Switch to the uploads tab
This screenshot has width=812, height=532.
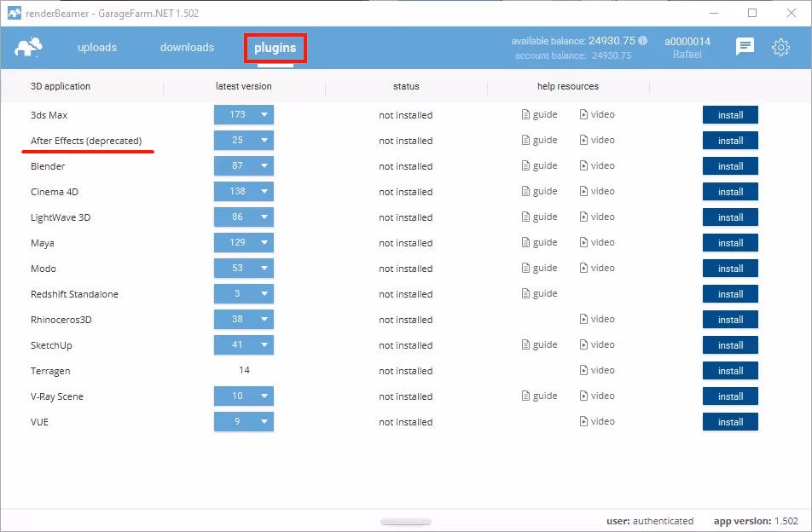(97, 47)
